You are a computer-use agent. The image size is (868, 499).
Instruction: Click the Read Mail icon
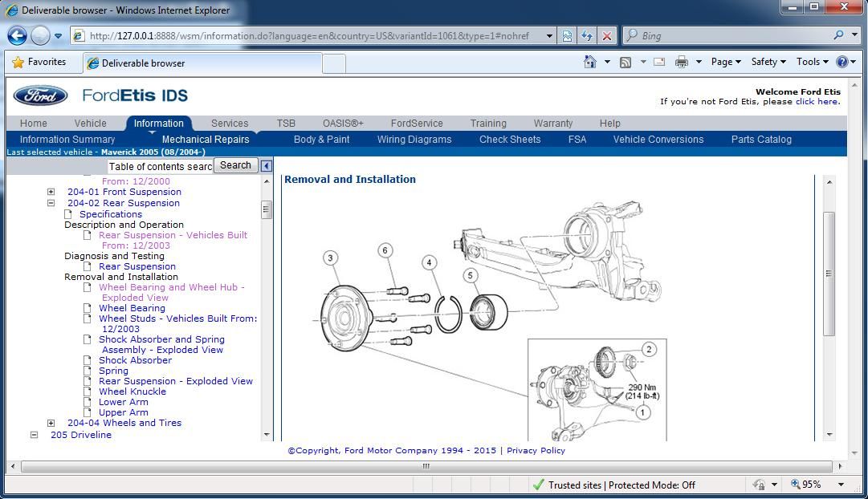(x=659, y=62)
